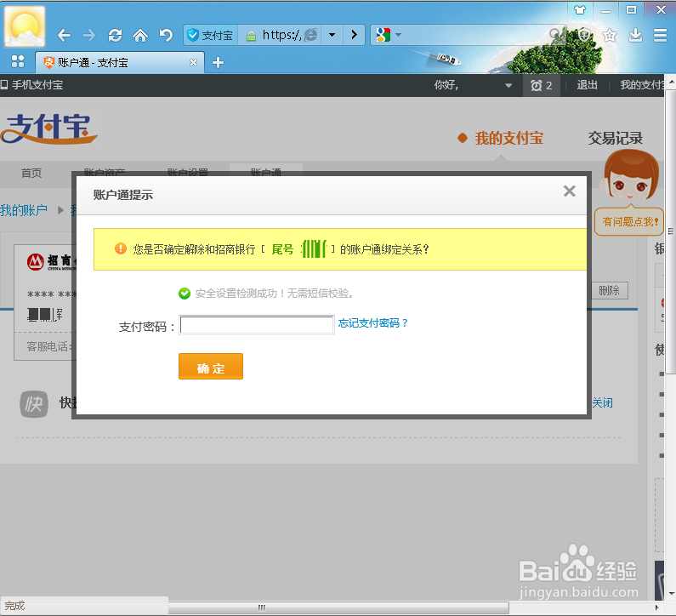Open the downloads arrow icon
Viewport: 676px width, 616px height.
(x=635, y=35)
